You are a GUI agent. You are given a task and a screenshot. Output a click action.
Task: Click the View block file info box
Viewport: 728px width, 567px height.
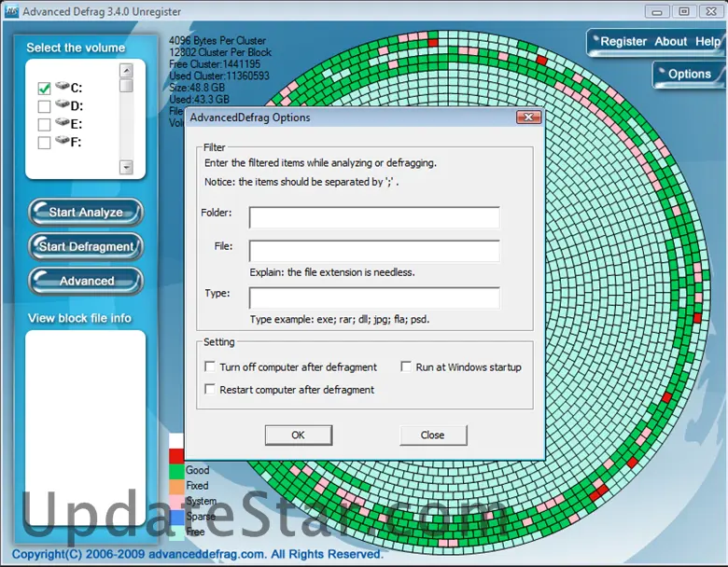click(x=86, y=427)
